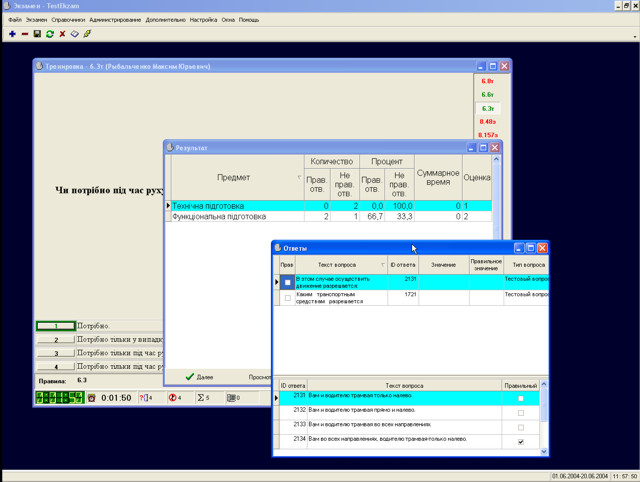Image resolution: width=640 pixels, height=482 pixels.
Task: Click the red X cancel toolbar icon
Action: [x=62, y=34]
